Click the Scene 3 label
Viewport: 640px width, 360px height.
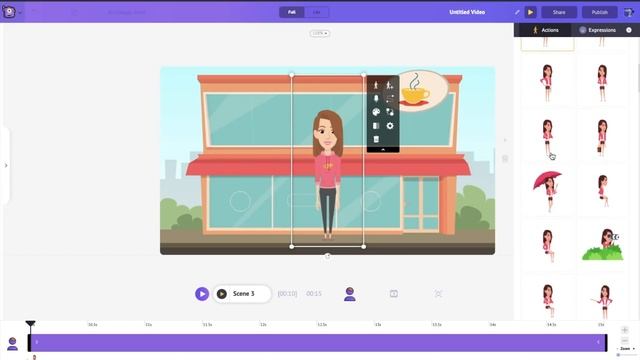[x=243, y=293]
